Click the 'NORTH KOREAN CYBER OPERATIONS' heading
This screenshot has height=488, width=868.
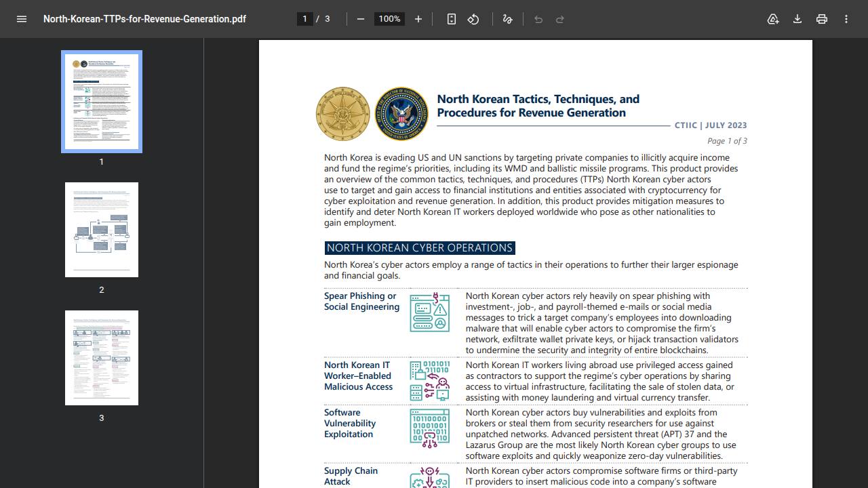point(420,248)
